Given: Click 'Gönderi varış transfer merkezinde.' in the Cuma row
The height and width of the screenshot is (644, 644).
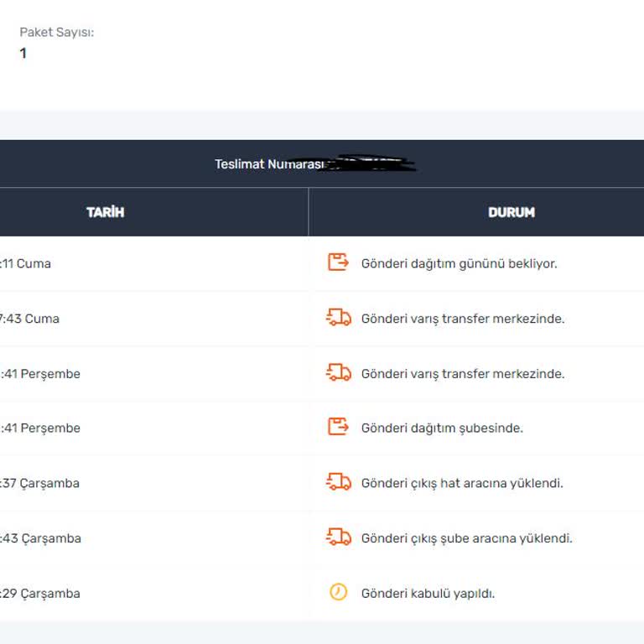Looking at the screenshot, I should pos(463,319).
